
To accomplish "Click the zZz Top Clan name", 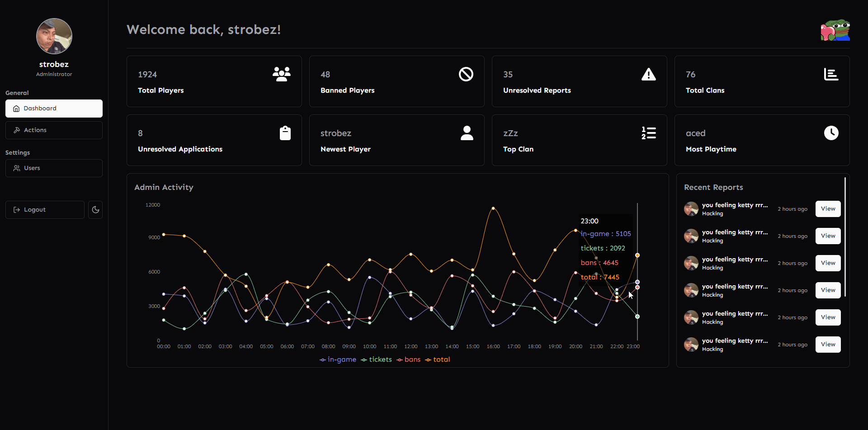I will (510, 133).
